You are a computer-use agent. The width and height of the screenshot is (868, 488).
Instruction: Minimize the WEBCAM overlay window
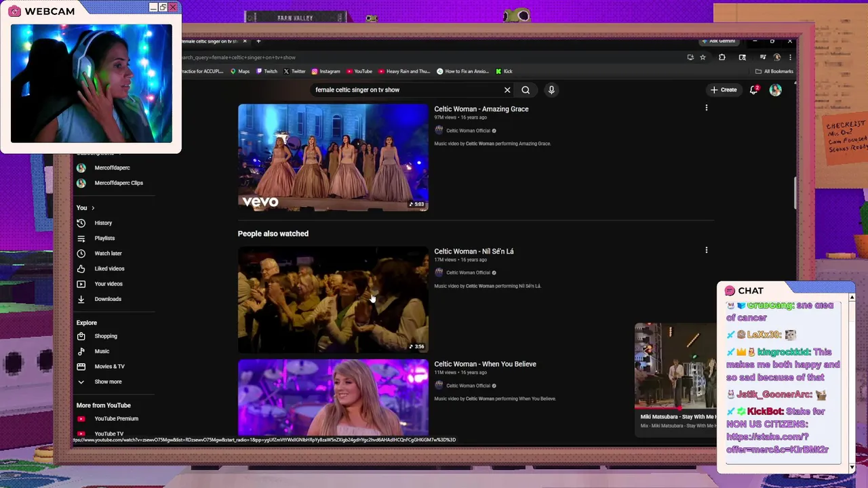[x=153, y=7]
